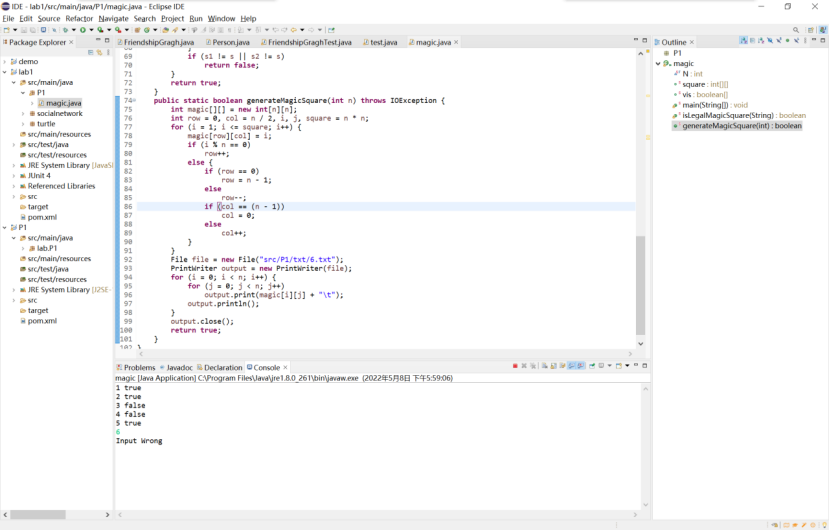Click the Back navigation arrow in toolbar
Image resolution: width=830 pixels, height=530 pixels.
pyautogui.click(x=293, y=30)
